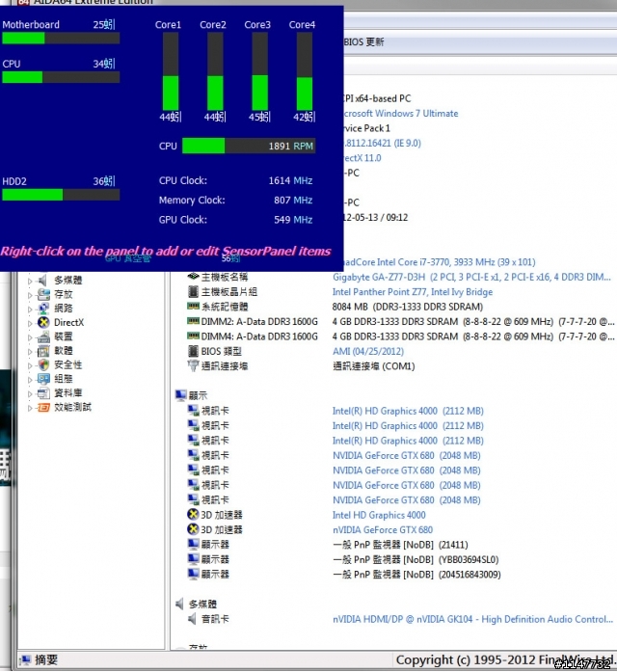Open the Gigabyte GA-Z77-D3H motherboard link
Screen dimensions: 617x672
click(x=471, y=277)
